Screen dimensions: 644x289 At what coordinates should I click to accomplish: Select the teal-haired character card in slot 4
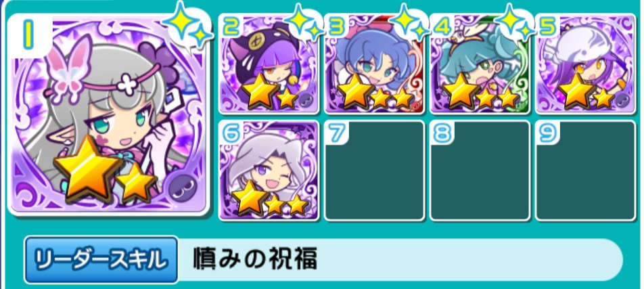[480, 64]
